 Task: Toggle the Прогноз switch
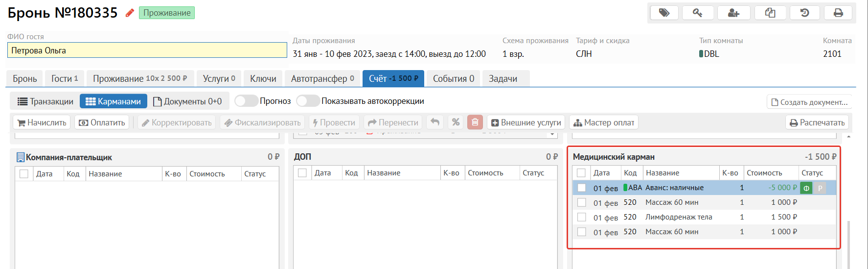tap(246, 101)
